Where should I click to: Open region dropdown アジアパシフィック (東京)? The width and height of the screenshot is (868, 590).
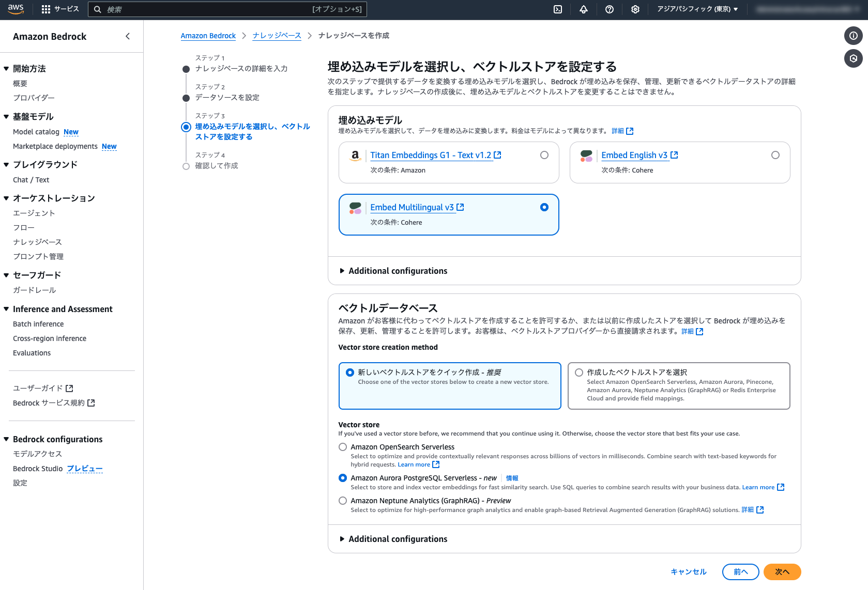[697, 9]
